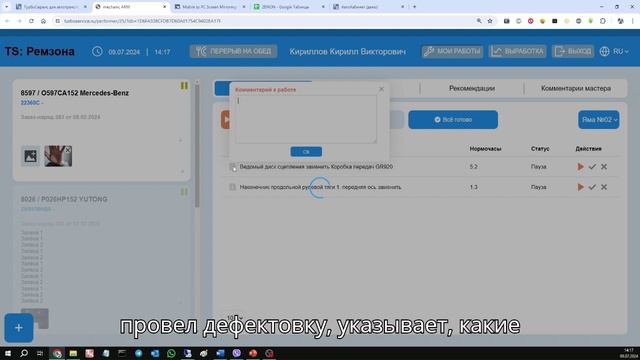Cancel steering rod tip work with X

coord(604,187)
